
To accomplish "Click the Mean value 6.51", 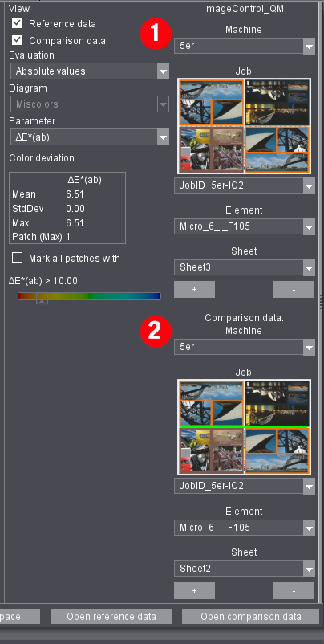I will click(x=75, y=194).
